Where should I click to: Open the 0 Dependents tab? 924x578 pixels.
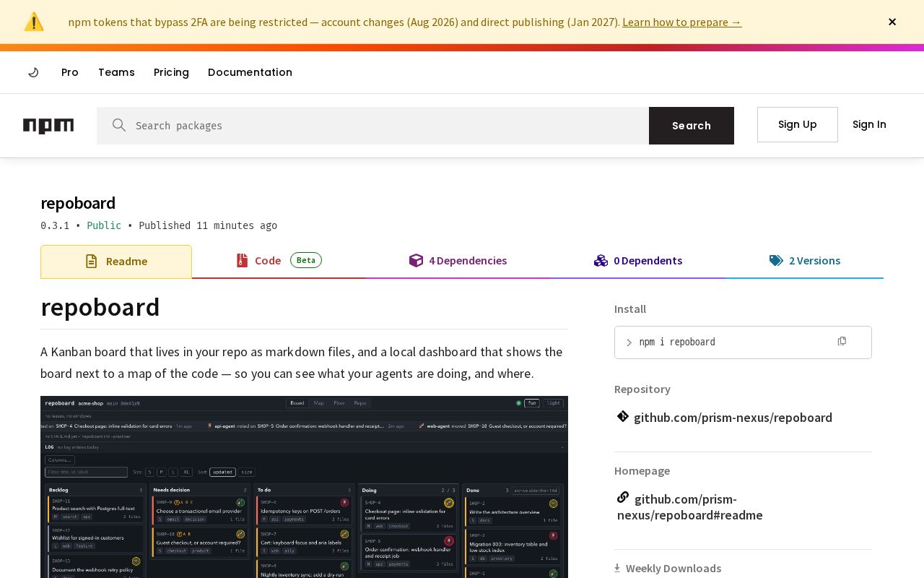pos(638,261)
